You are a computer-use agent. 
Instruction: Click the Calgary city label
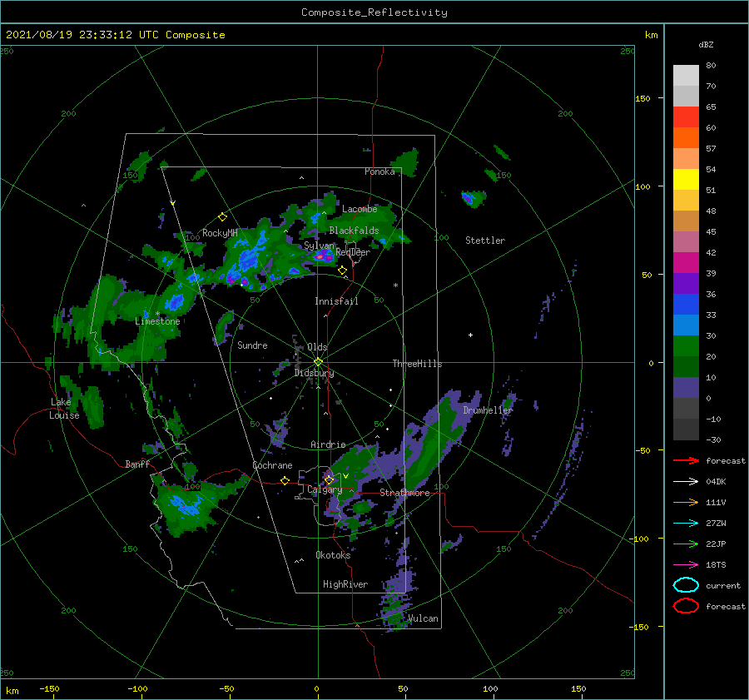click(x=325, y=489)
